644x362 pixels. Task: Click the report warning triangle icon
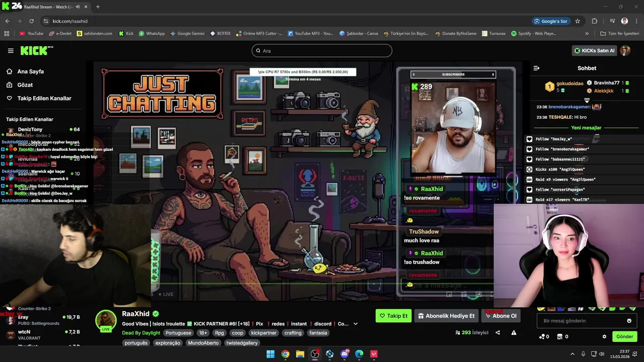(x=514, y=332)
